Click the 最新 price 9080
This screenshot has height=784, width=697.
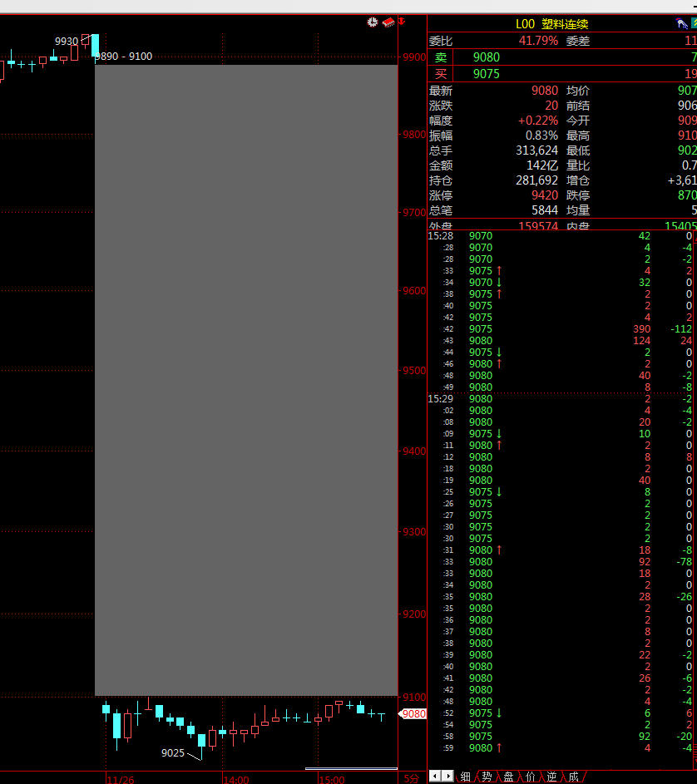(x=545, y=91)
